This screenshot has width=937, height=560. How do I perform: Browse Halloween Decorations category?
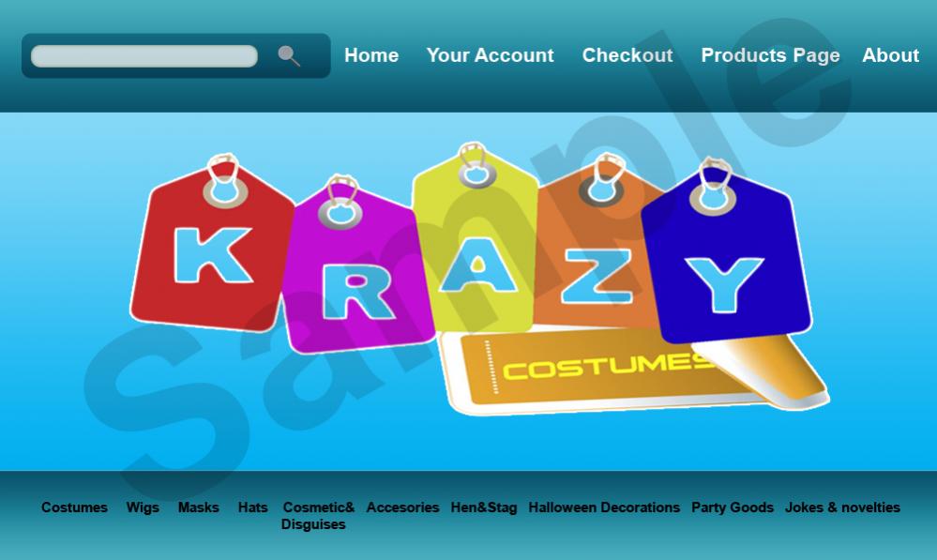click(604, 507)
